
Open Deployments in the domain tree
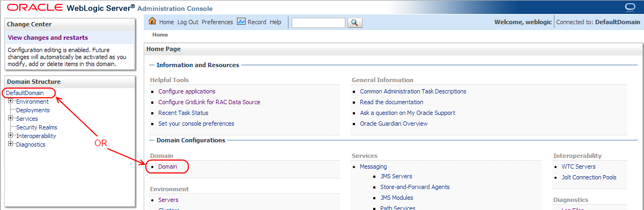tap(33, 110)
